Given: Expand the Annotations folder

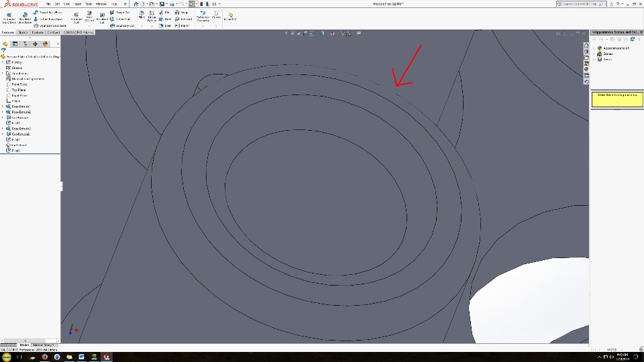Looking at the screenshot, I should pos(3,74).
